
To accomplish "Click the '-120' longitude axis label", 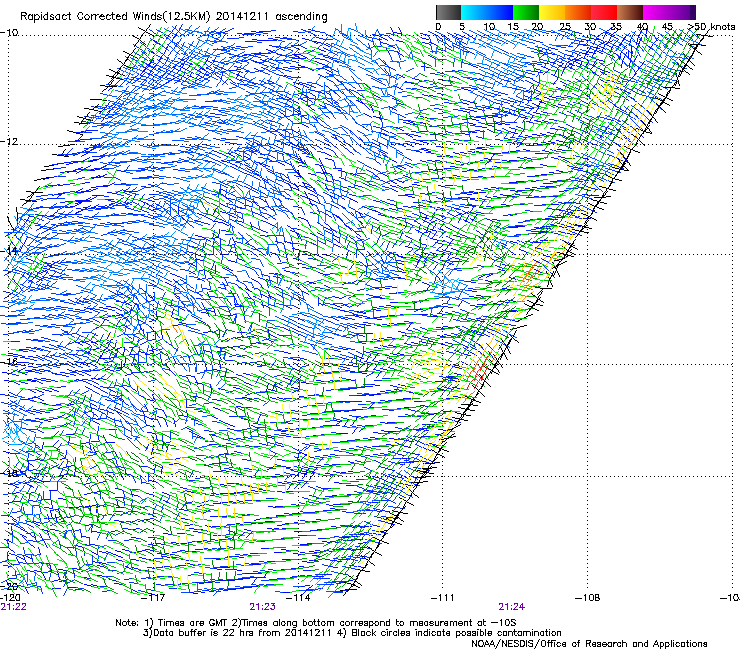I will coord(10,598).
